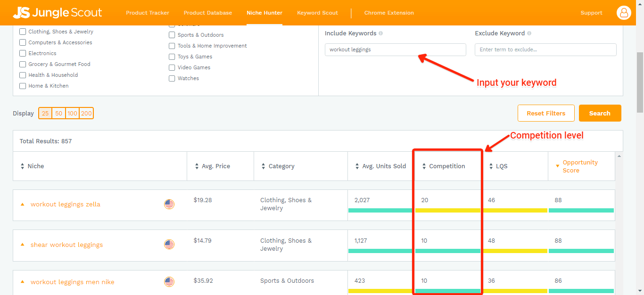Click the Exclude Keyword input field
The image size is (644, 295).
coord(545,49)
